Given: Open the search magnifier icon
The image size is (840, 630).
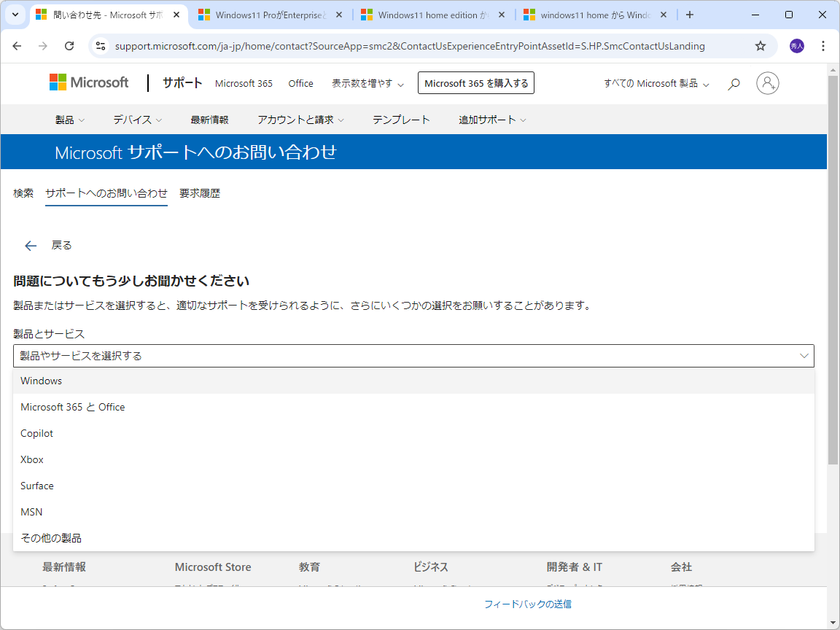Looking at the screenshot, I should [x=734, y=83].
